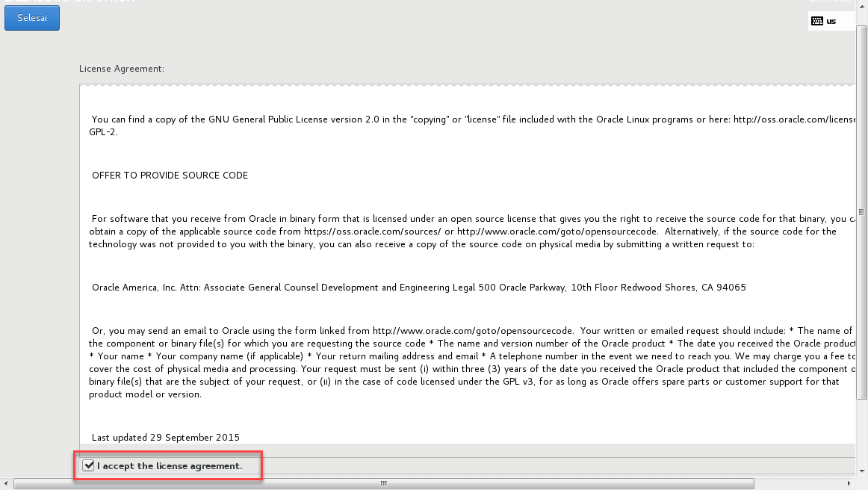The width and height of the screenshot is (868, 490).
Task: Click the Selesai button
Action: tap(31, 17)
